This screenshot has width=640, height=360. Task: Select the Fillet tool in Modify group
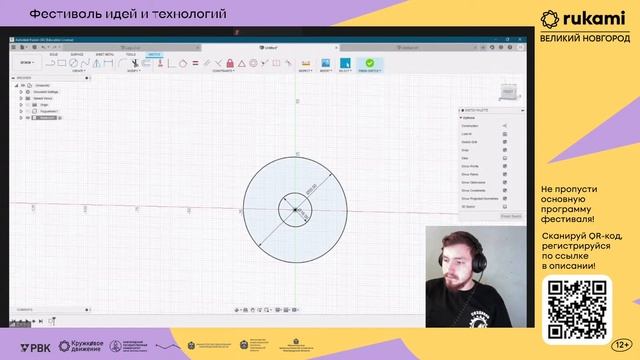click(122, 63)
